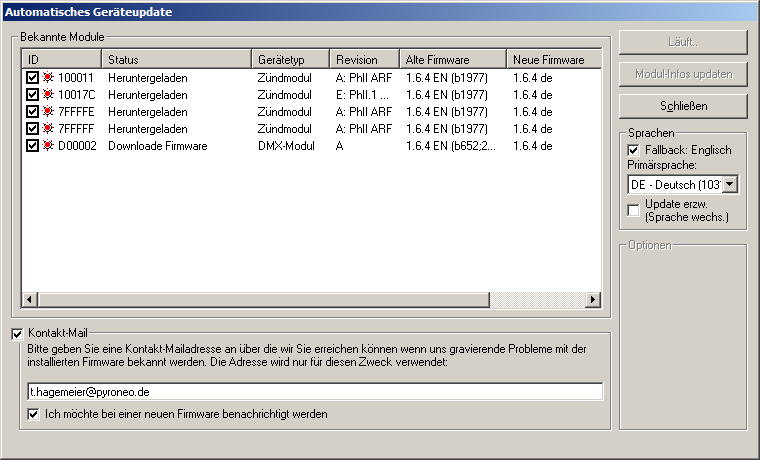Select the row ID 7FFFFF
760x460 pixels.
76,128
